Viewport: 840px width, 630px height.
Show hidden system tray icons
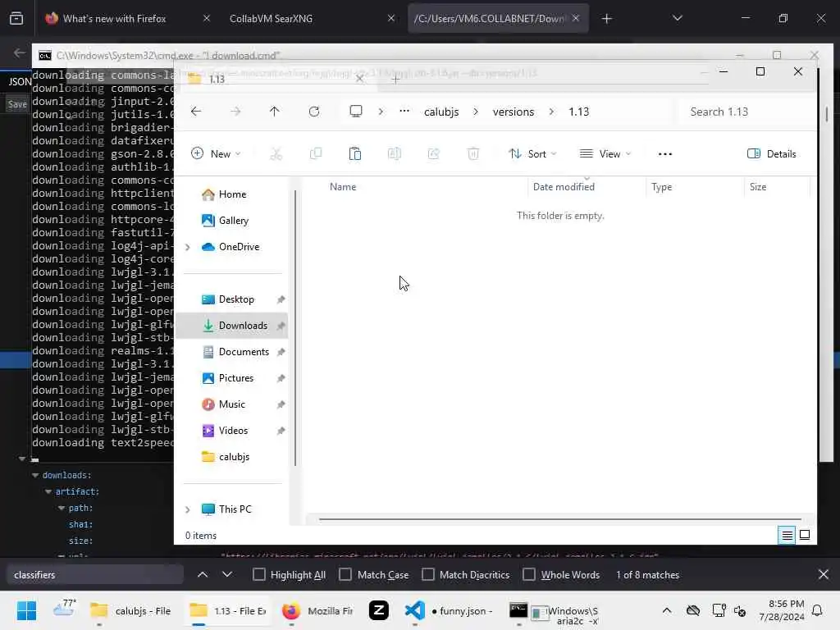pos(666,610)
